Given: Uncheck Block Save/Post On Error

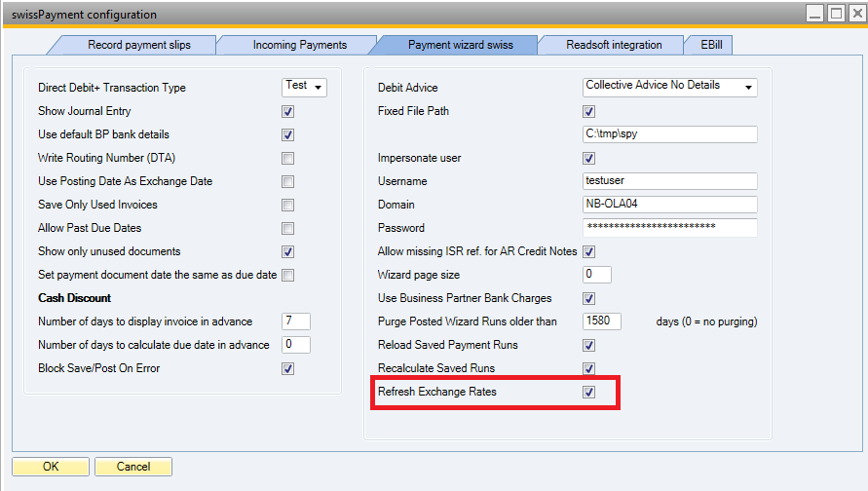Looking at the screenshot, I should point(287,368).
